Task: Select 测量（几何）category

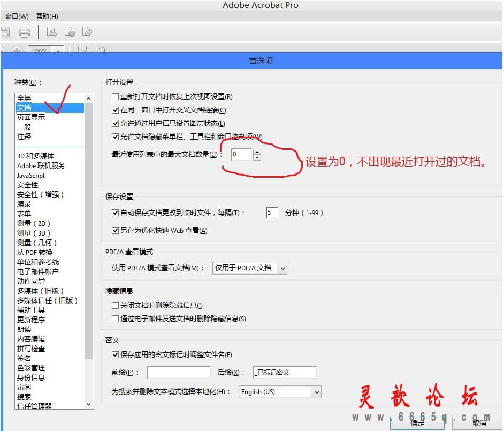Action: (37, 243)
